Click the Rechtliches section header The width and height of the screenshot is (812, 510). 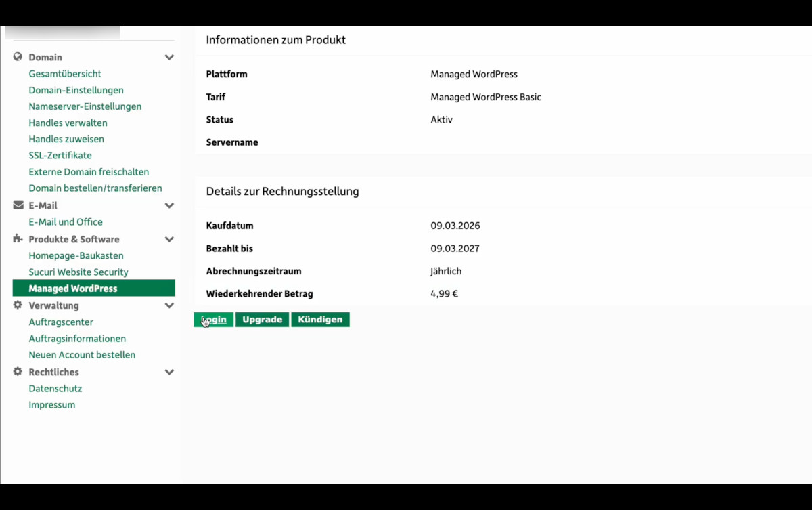pos(53,372)
